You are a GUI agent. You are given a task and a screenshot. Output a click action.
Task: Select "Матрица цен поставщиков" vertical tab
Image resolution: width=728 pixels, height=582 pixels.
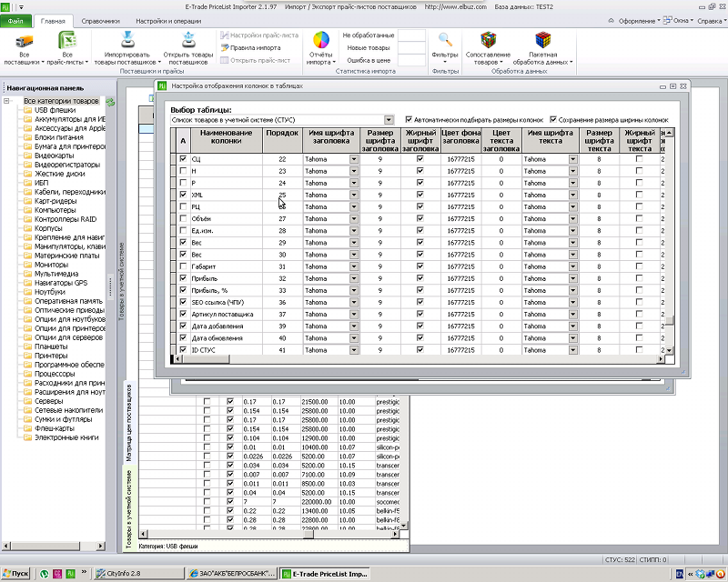point(129,423)
